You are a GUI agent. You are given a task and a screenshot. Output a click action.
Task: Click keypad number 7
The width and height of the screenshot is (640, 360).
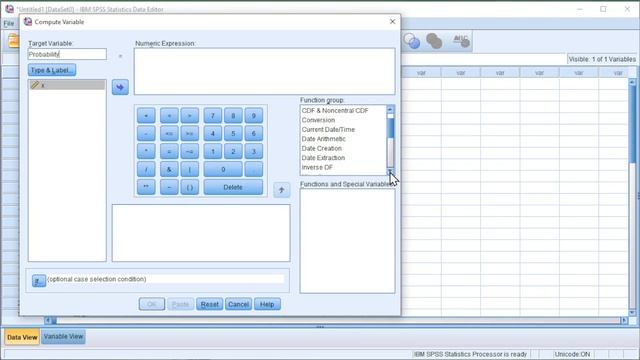coord(213,116)
